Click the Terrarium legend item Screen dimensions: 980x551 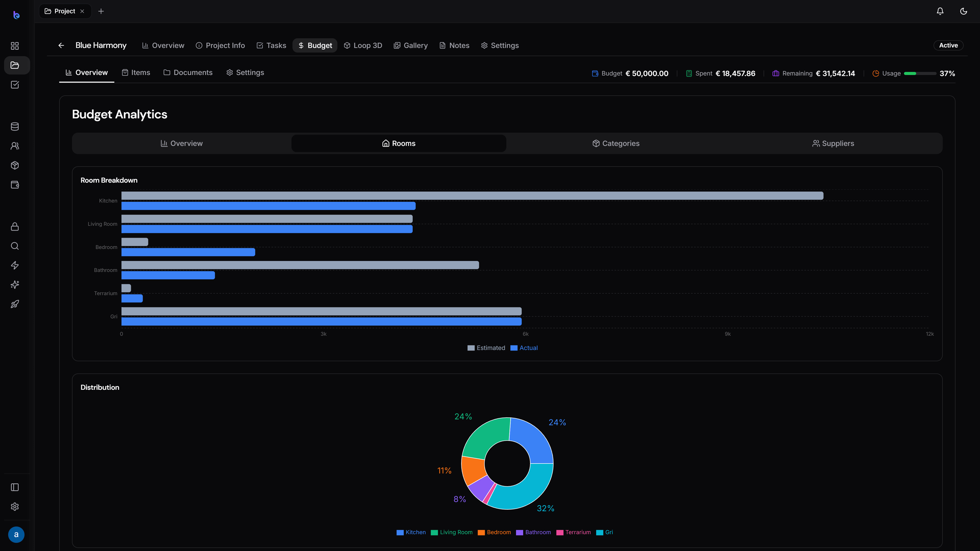(x=573, y=532)
